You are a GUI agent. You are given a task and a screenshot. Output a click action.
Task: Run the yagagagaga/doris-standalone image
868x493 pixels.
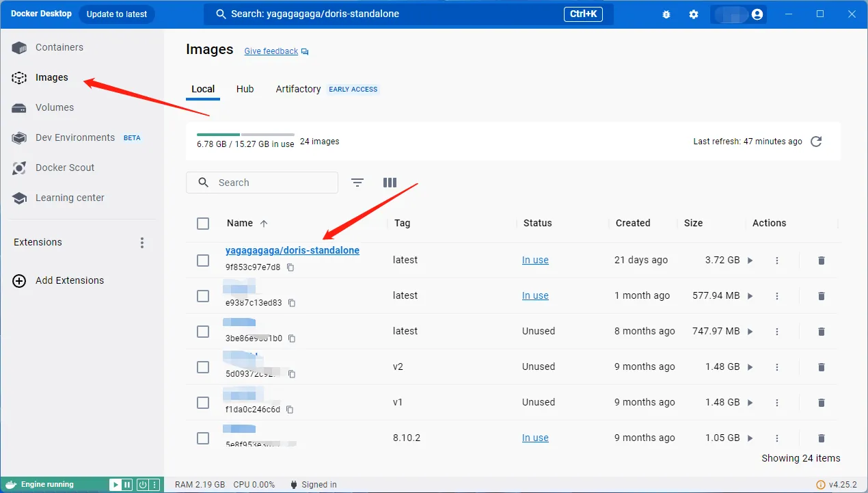[x=750, y=261]
